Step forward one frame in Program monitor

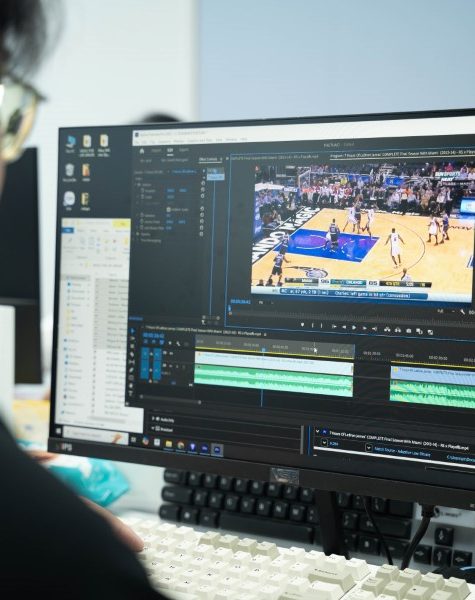point(364,328)
